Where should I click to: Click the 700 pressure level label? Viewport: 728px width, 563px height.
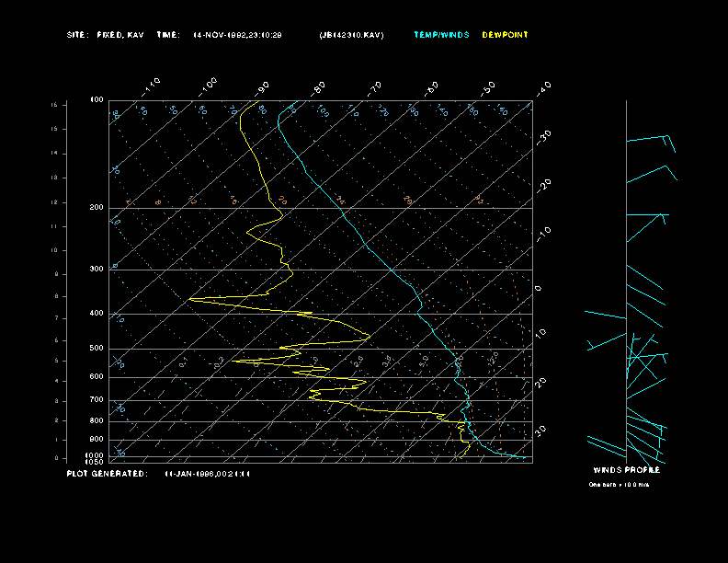pos(96,400)
